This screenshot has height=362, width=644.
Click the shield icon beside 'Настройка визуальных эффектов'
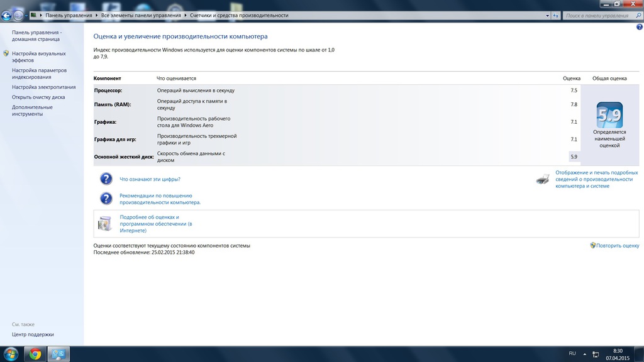point(6,53)
